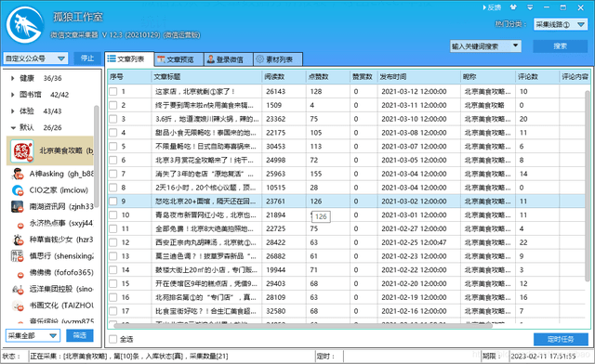The height and width of the screenshot is (364, 595).
Task: Switch to the 文章预览 tab
Action: tap(178, 59)
